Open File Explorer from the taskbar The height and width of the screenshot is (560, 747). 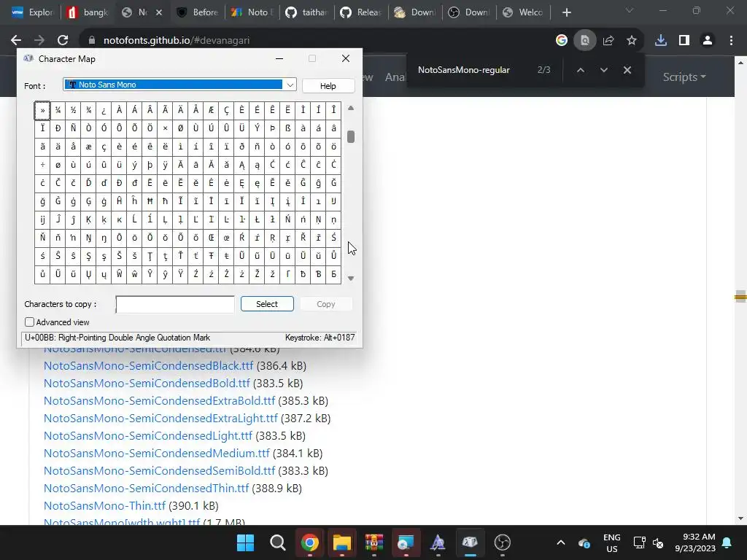point(341,542)
